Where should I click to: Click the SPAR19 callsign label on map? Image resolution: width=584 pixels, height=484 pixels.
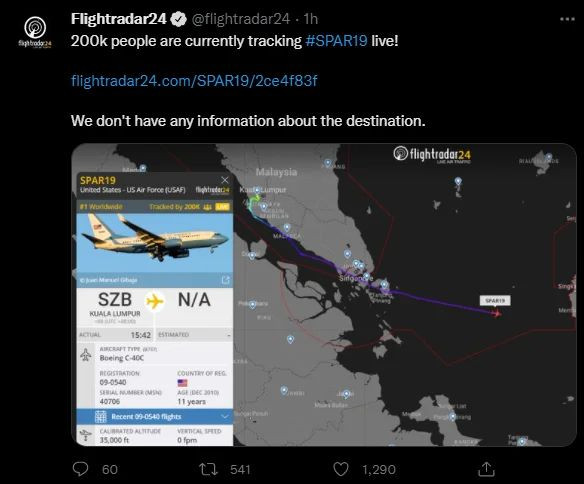click(x=495, y=300)
